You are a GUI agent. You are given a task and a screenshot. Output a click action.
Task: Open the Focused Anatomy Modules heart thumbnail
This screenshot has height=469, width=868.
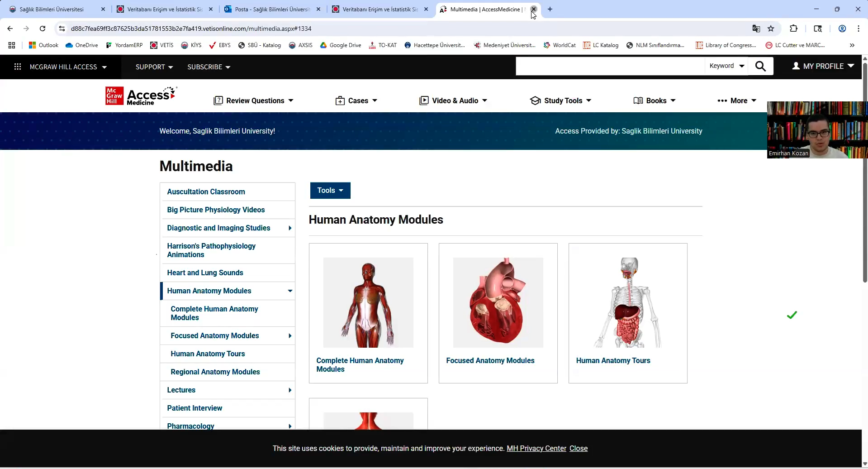pyautogui.click(x=498, y=302)
